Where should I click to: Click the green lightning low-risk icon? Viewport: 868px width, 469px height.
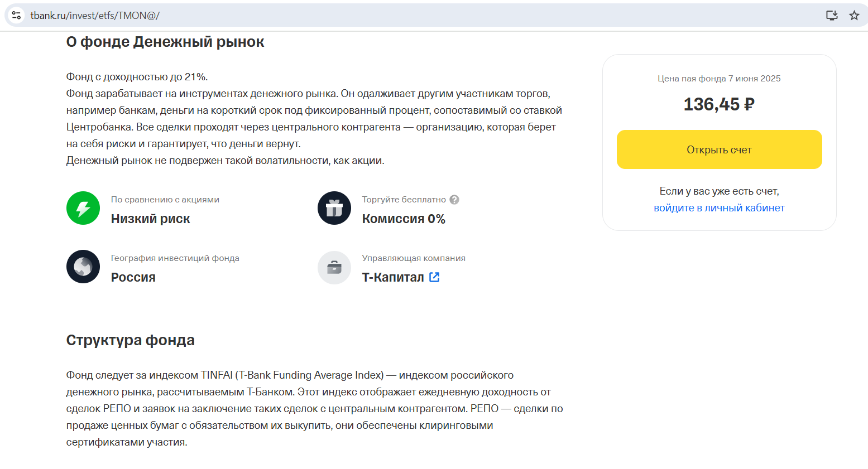[x=83, y=208]
